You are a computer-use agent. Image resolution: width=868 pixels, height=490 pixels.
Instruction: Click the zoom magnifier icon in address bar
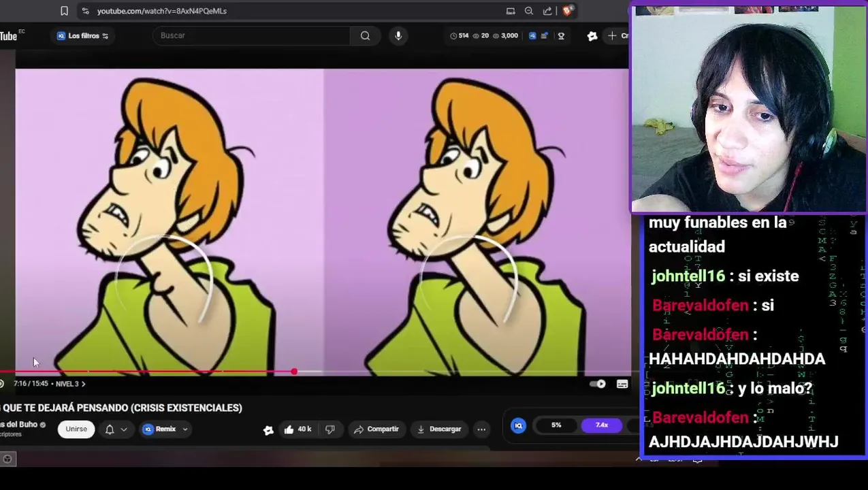pyautogui.click(x=529, y=11)
